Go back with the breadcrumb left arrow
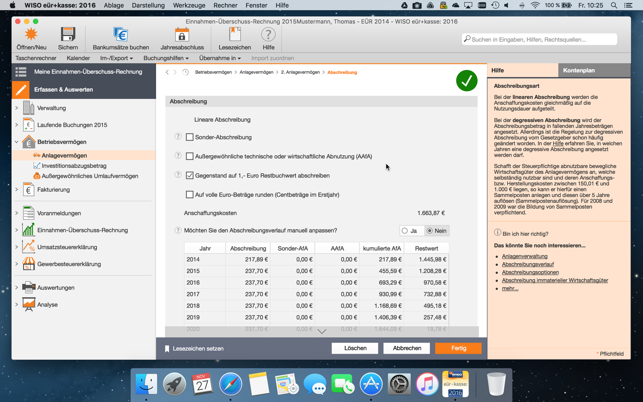Viewport: 643px width, 402px height. [x=167, y=72]
